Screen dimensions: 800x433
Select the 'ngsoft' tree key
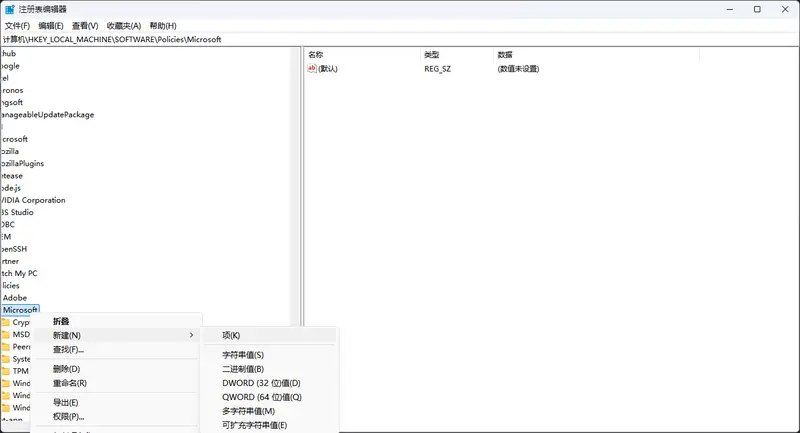(12, 102)
